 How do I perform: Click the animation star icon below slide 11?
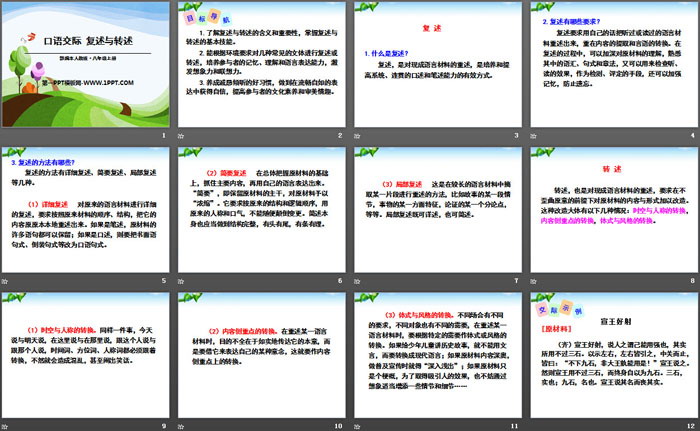tap(356, 425)
